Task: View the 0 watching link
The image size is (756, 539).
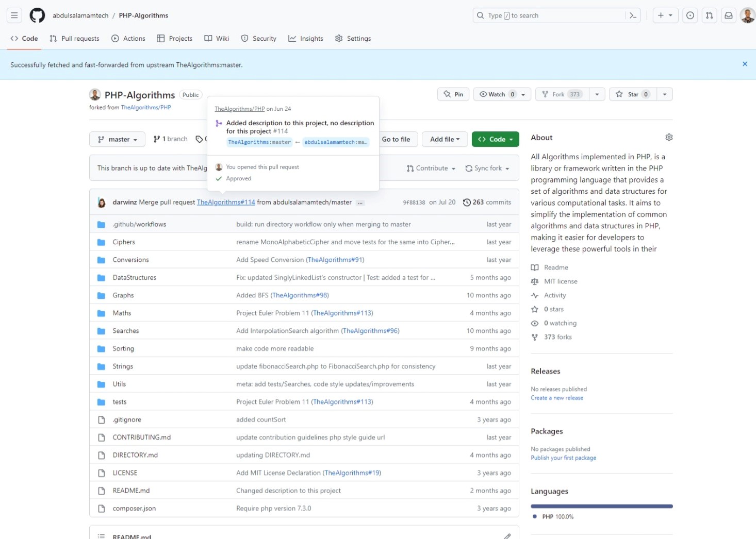Action: coord(554,323)
